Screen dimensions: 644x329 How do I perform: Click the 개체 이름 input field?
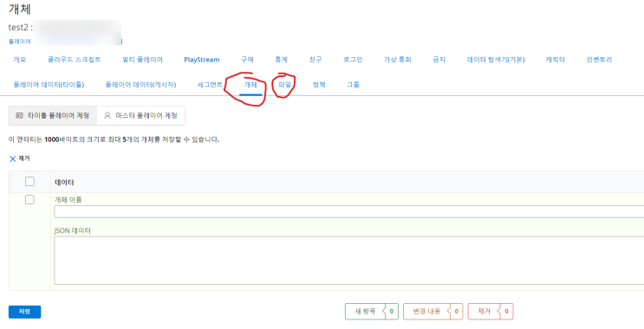[349, 211]
